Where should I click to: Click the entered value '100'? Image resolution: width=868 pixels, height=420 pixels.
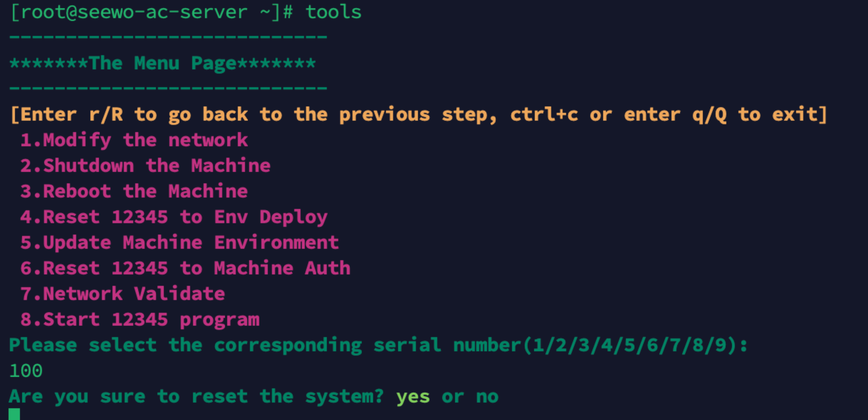tap(26, 371)
